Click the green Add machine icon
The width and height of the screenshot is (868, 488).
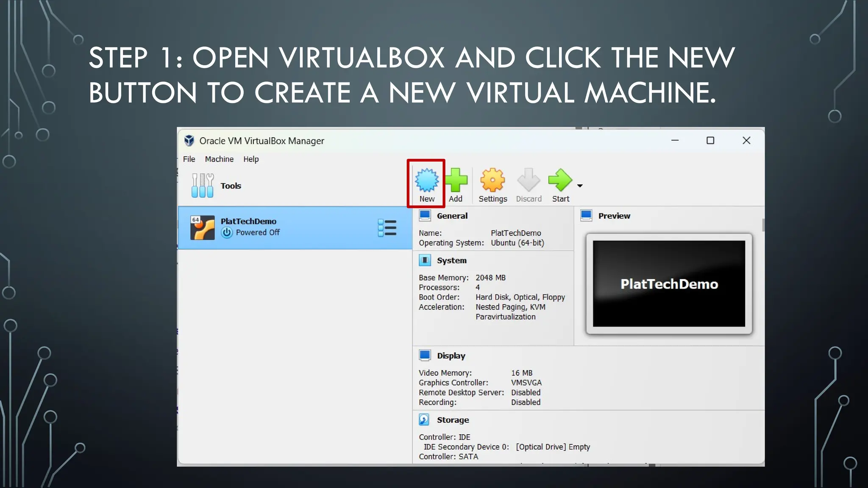pos(456,180)
